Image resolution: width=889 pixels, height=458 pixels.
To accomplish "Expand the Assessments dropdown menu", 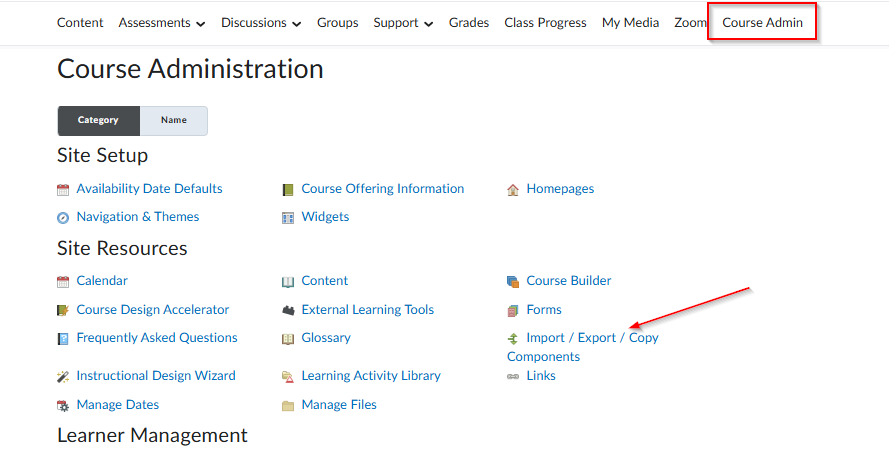I will click(x=162, y=23).
